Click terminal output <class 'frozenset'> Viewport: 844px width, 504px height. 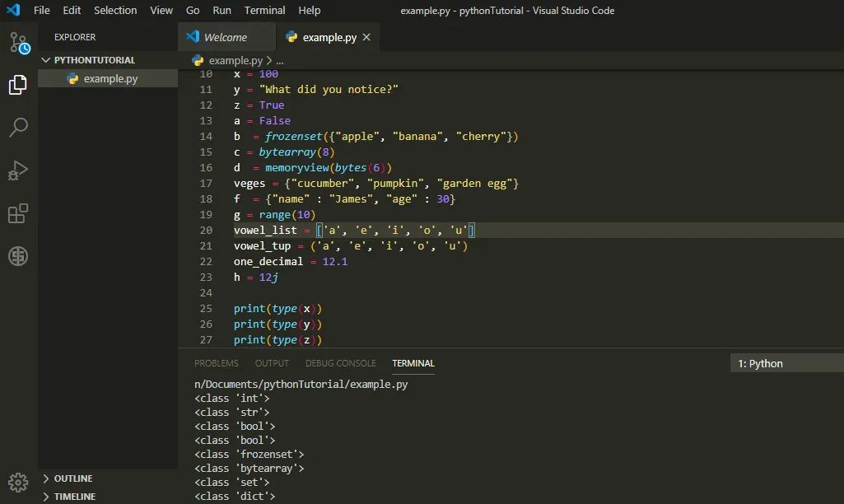(249, 454)
